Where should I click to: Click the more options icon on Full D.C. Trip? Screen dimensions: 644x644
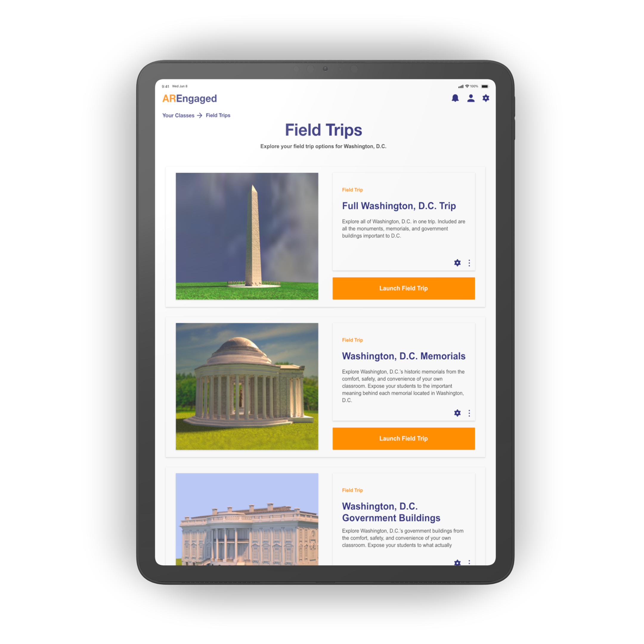(470, 263)
